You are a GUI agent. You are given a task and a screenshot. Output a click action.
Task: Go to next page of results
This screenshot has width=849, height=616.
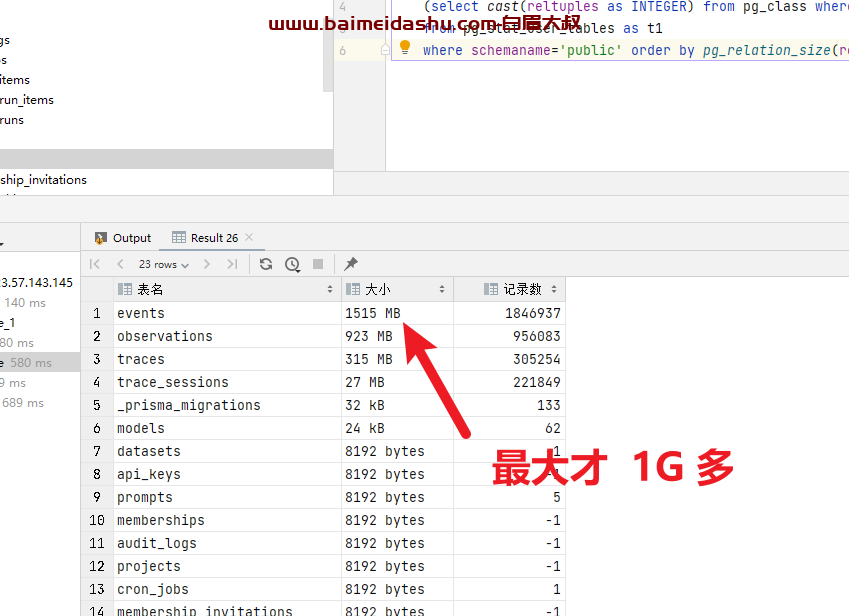click(207, 264)
